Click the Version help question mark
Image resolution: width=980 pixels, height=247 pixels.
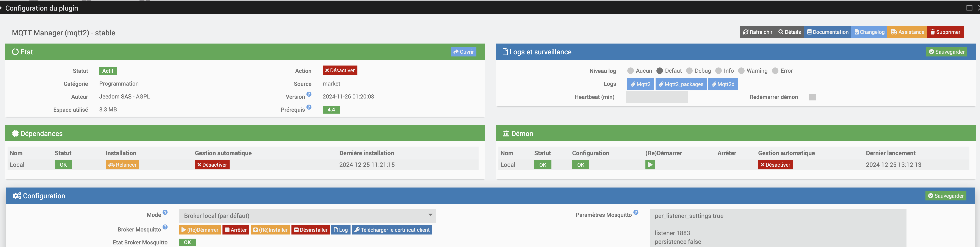309,94
